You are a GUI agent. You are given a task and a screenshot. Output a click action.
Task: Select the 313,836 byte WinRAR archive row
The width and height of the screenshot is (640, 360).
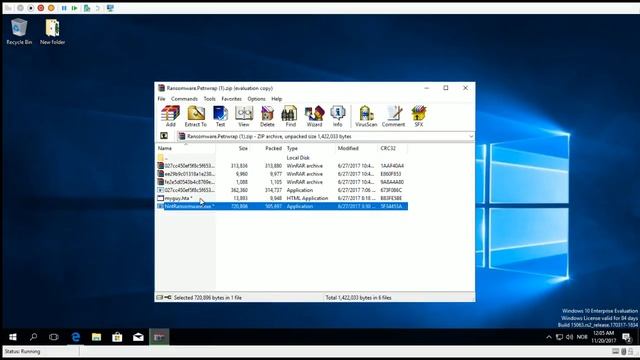(x=282, y=166)
